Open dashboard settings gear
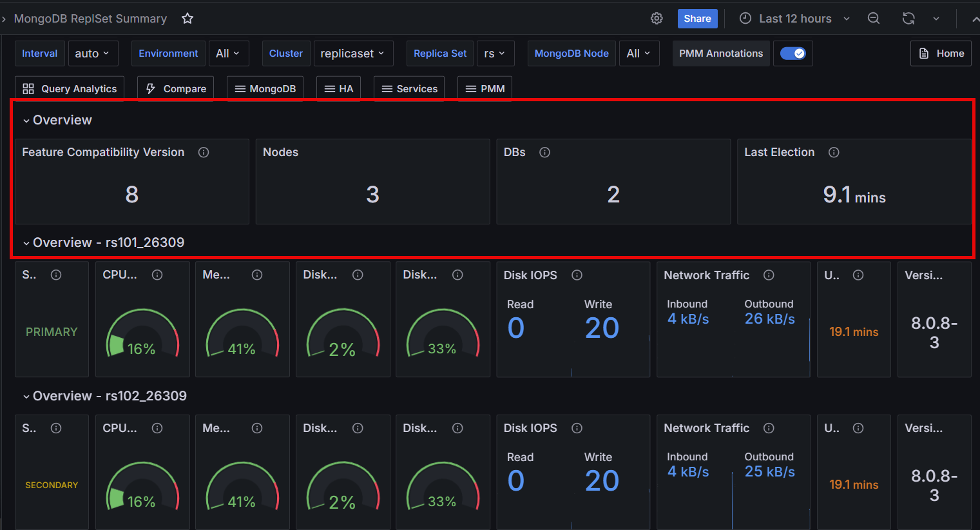 [x=657, y=19]
